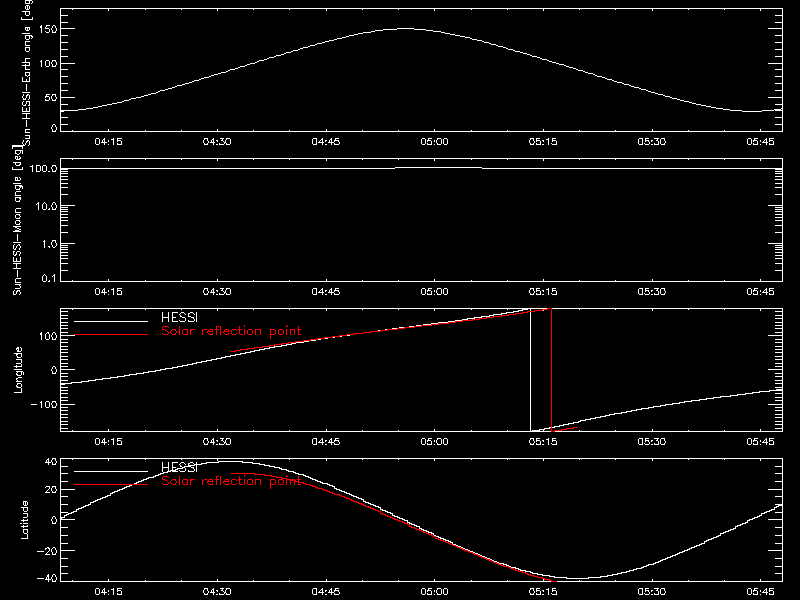800x600 pixels.
Task: Click 05:15 label under Earth angle plot
Action: (x=543, y=142)
